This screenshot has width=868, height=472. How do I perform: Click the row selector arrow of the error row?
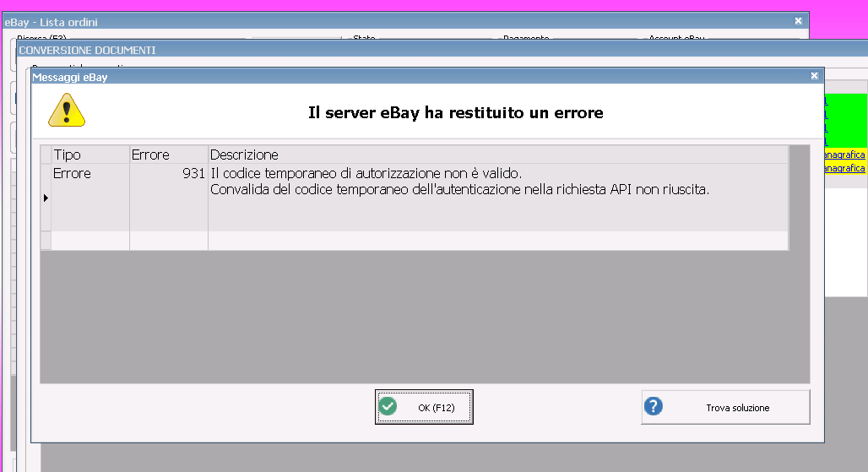[46, 198]
